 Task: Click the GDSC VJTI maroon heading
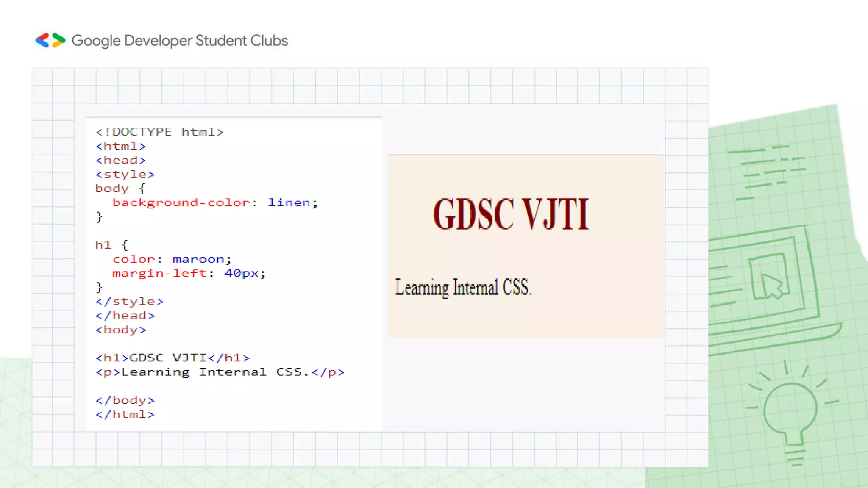pos(511,214)
